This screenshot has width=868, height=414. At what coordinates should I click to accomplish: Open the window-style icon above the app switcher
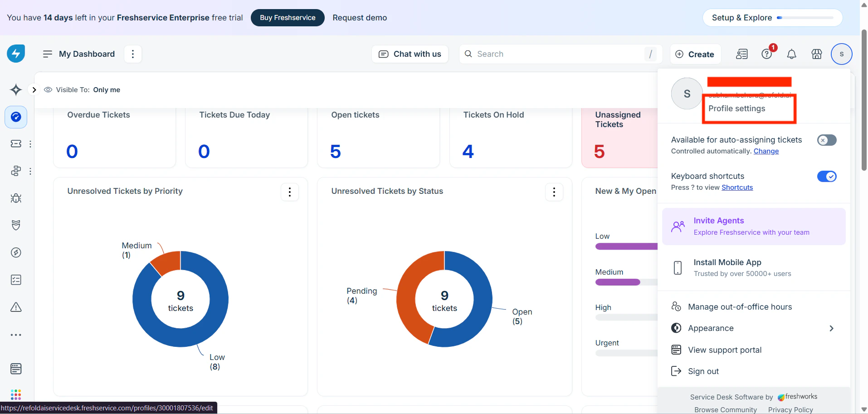point(16,369)
